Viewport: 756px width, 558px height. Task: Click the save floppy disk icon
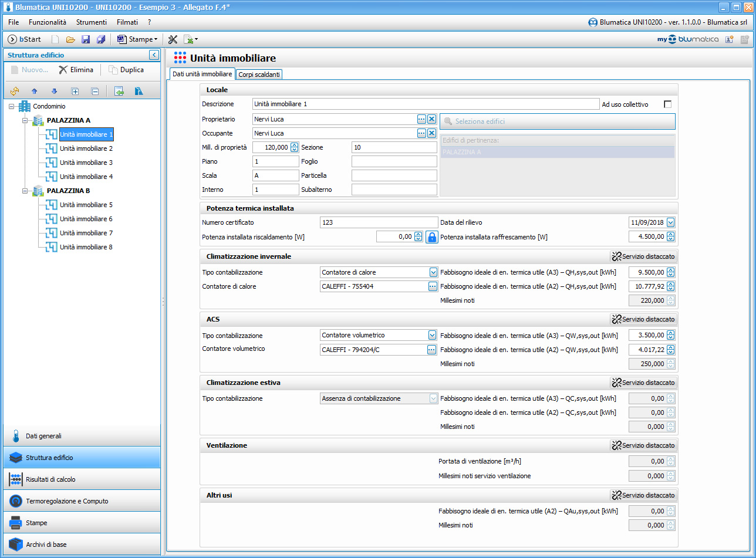(86, 39)
